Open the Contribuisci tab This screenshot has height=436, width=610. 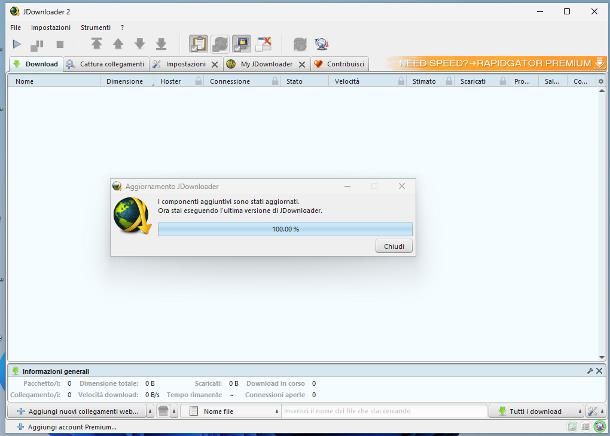pyautogui.click(x=340, y=64)
